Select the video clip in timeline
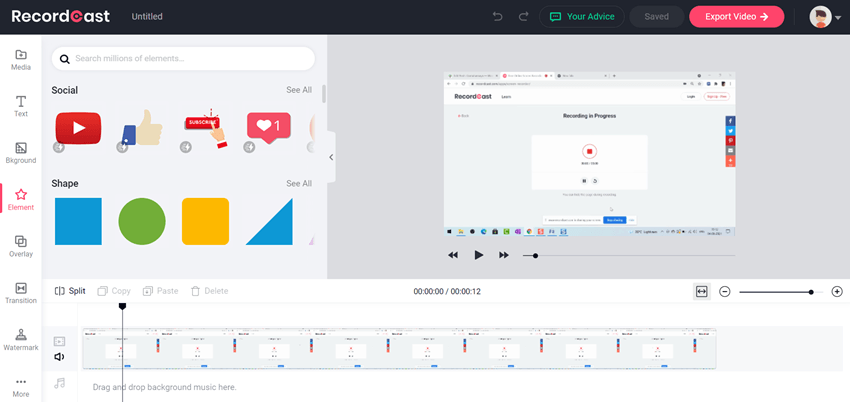The image size is (850, 402). point(400,348)
